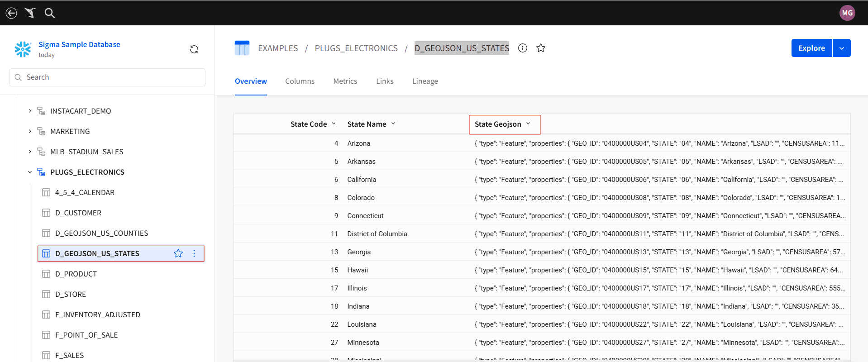Open the State Name column menu

393,124
